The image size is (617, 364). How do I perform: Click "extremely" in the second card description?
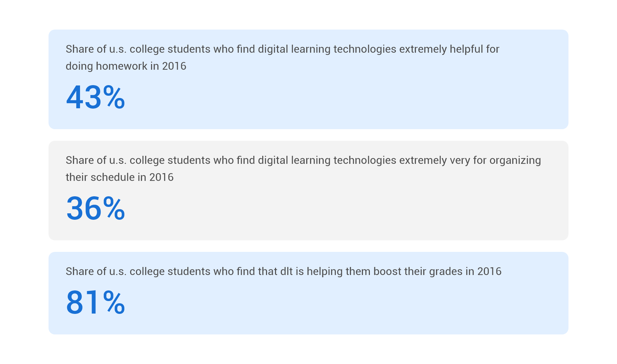tap(423, 160)
